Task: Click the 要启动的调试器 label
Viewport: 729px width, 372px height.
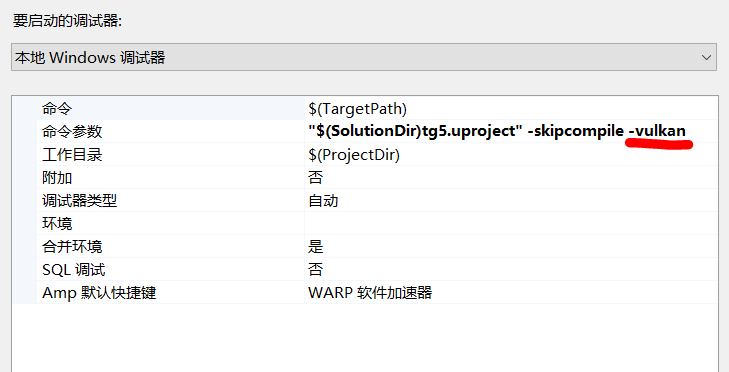Action: pos(67,21)
